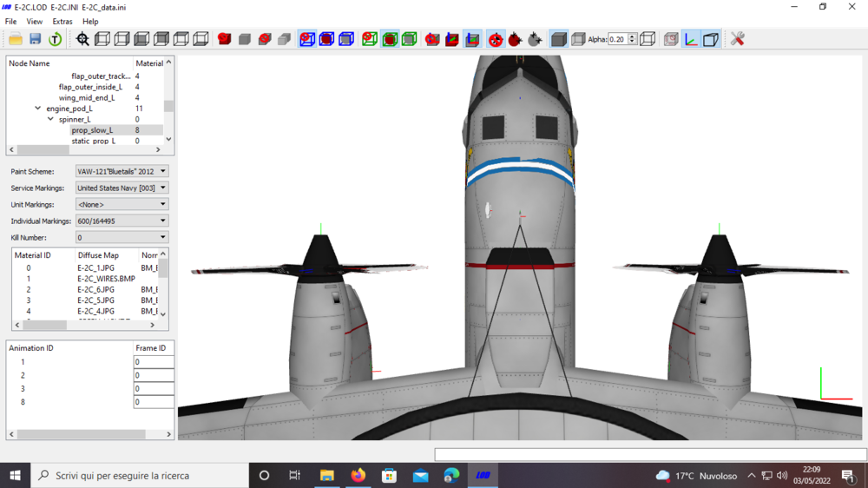Collapse the engine_pod_L tree node

(37, 109)
